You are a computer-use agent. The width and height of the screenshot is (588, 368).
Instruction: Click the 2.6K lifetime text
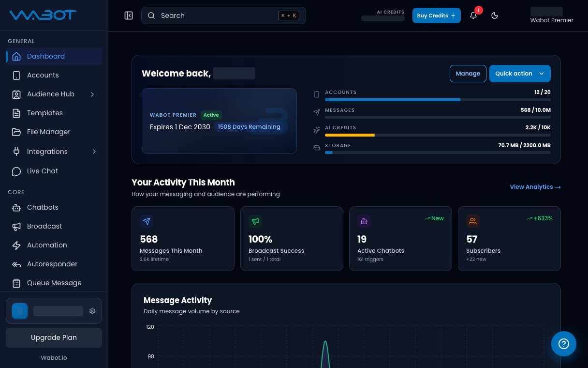(154, 260)
